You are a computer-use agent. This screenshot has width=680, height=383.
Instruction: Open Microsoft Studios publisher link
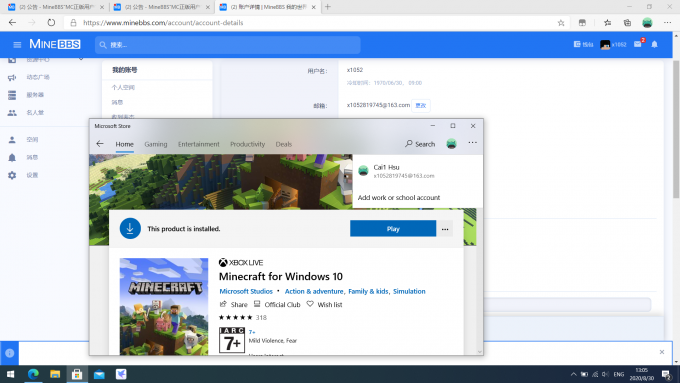[246, 291]
